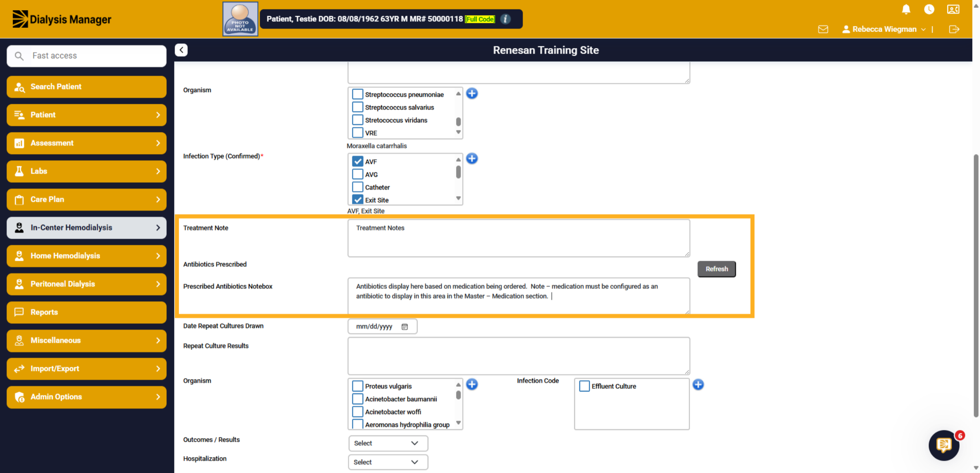Check the AVG infection type

(358, 174)
